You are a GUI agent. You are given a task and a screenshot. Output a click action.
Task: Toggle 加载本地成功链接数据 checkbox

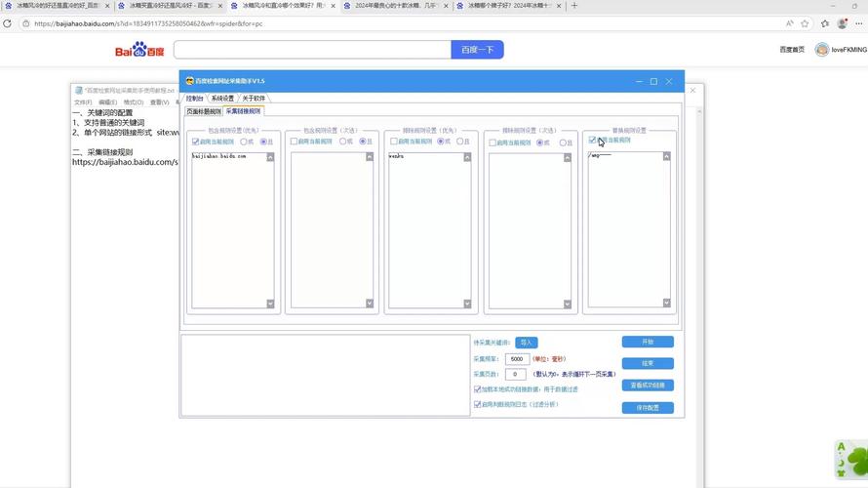click(x=477, y=389)
